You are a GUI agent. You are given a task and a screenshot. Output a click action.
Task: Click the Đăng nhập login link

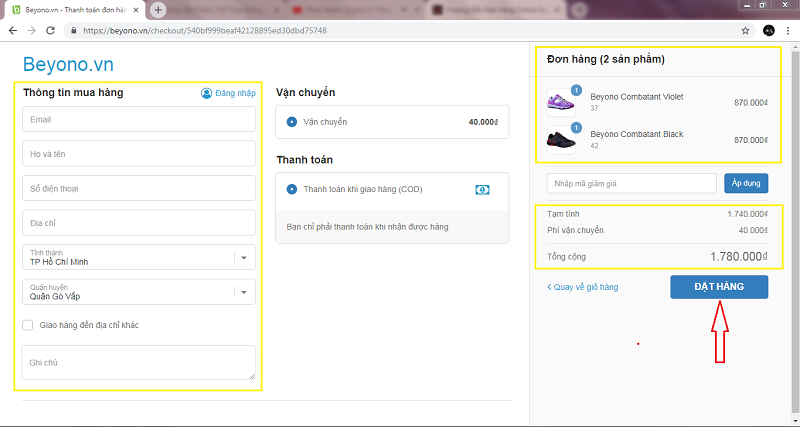(x=235, y=93)
